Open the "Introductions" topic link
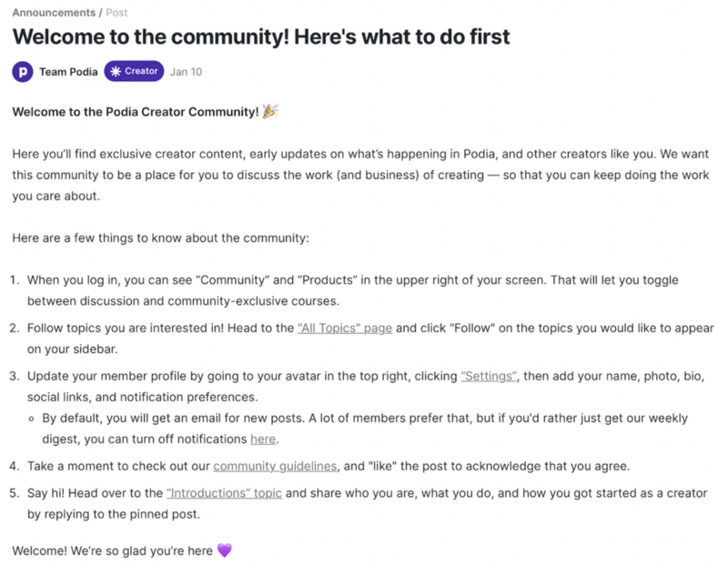728x565 pixels. (x=224, y=492)
